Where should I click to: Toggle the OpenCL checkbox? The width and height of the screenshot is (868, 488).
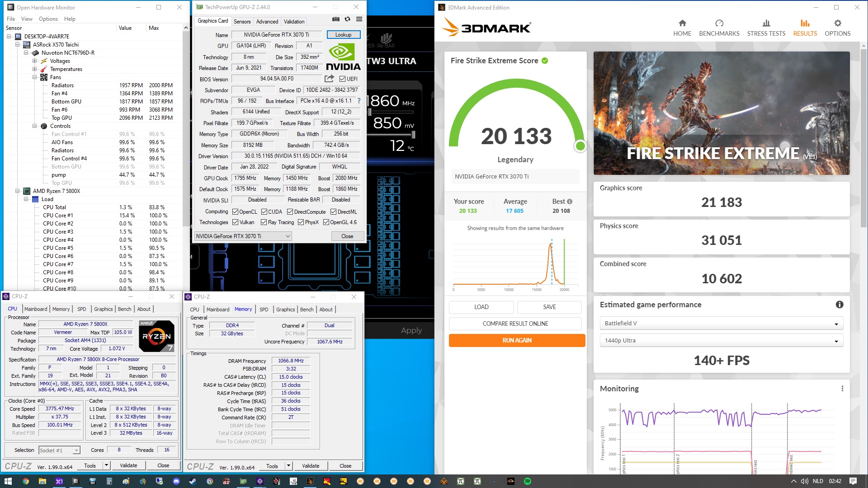click(x=235, y=212)
